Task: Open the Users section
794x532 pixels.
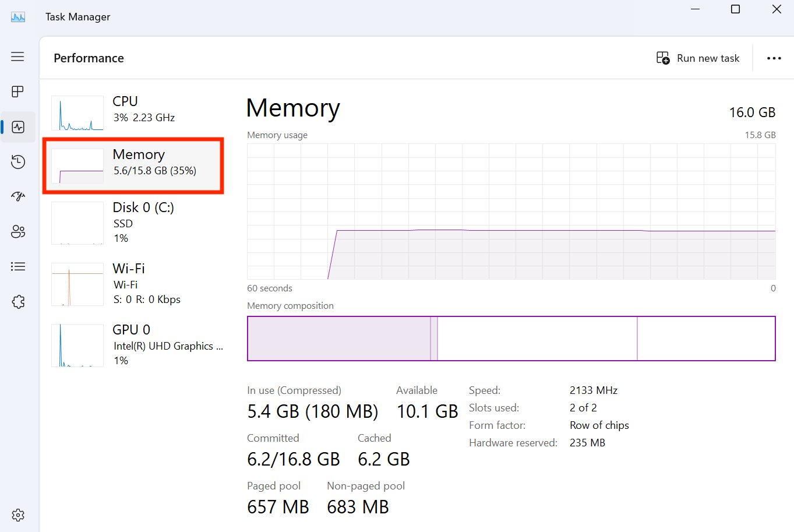Action: click(17, 231)
